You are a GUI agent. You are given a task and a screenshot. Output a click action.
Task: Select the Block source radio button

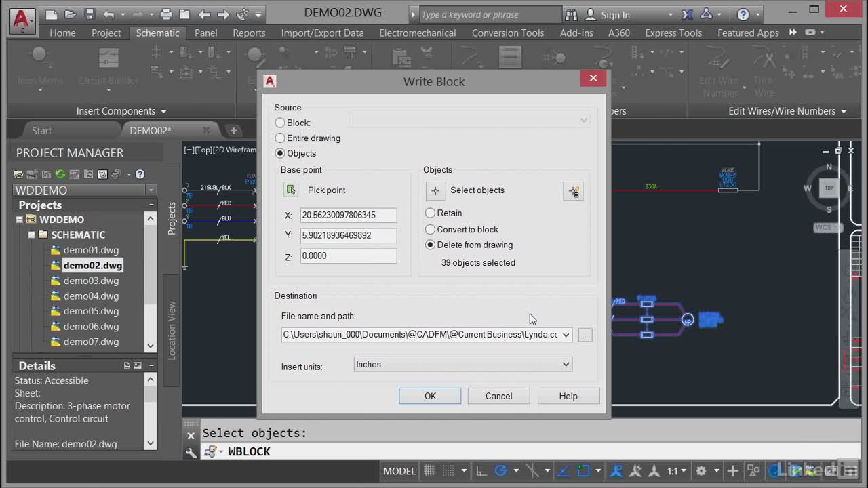[x=280, y=123]
